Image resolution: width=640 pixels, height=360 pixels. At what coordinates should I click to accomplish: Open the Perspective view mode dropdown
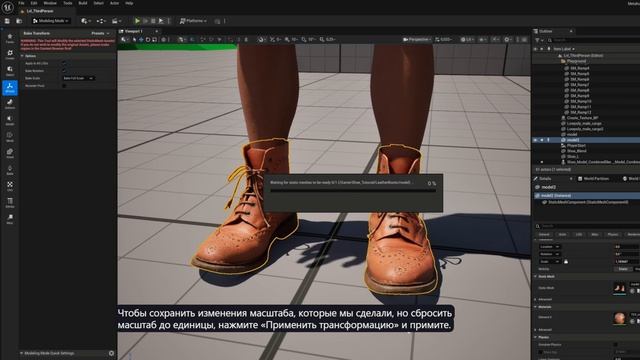click(x=416, y=40)
